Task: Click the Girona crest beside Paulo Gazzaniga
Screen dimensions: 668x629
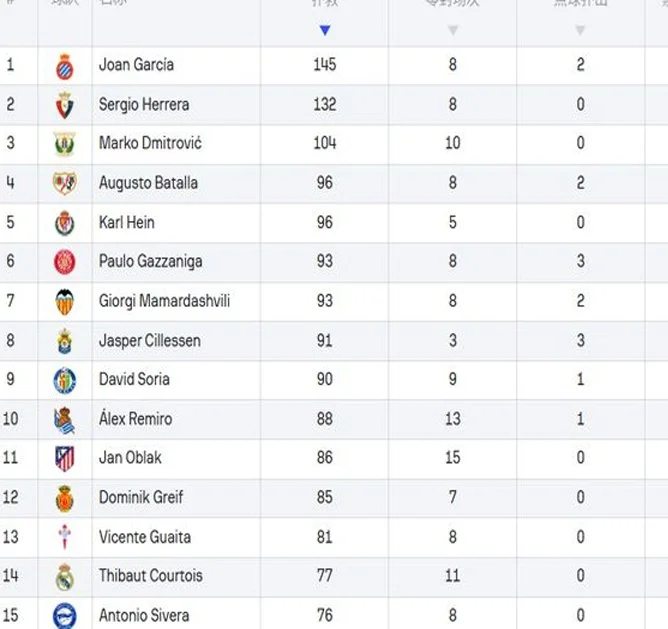Action: [x=65, y=262]
